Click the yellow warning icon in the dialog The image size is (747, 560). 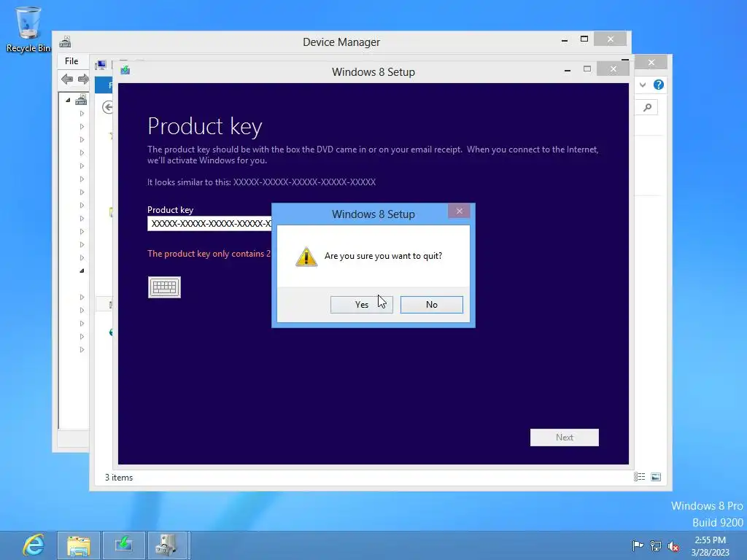pyautogui.click(x=306, y=256)
